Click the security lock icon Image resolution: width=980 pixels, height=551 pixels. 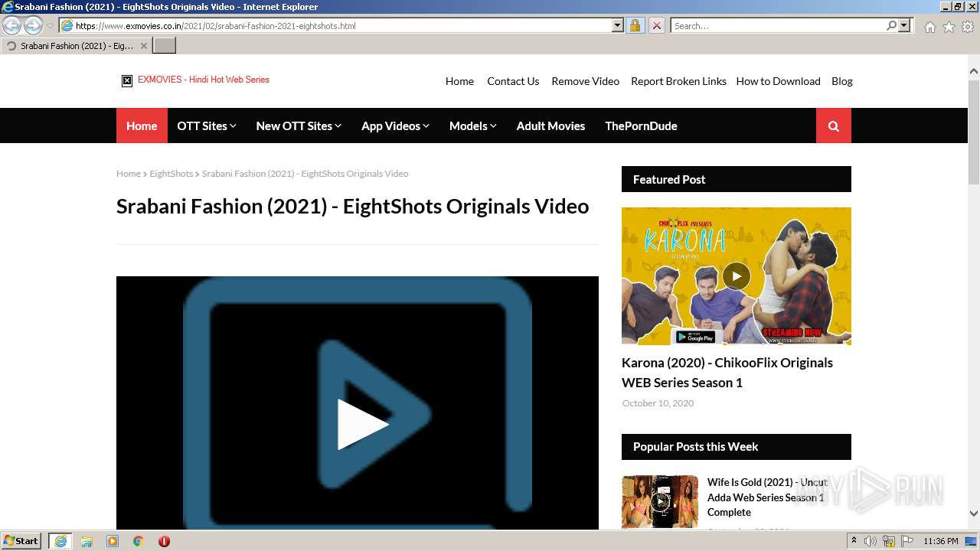(x=635, y=26)
